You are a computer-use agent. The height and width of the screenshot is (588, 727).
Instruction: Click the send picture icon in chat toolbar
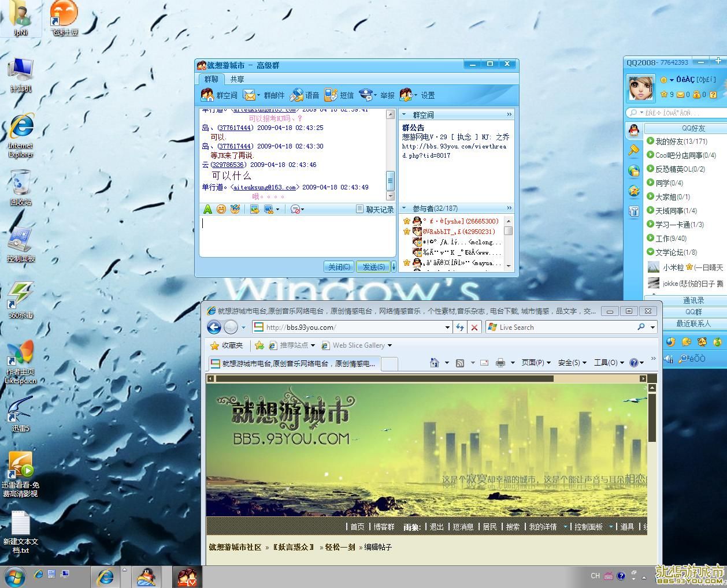coord(254,209)
